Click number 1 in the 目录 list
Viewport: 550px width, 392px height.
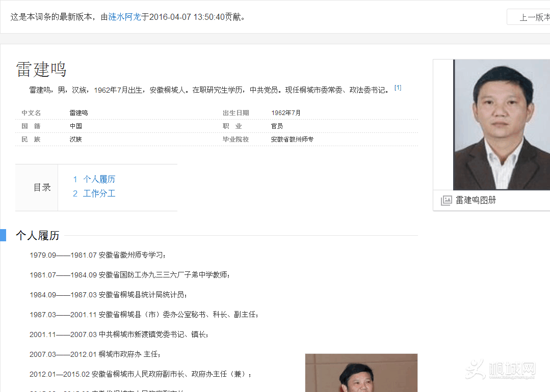click(x=75, y=179)
